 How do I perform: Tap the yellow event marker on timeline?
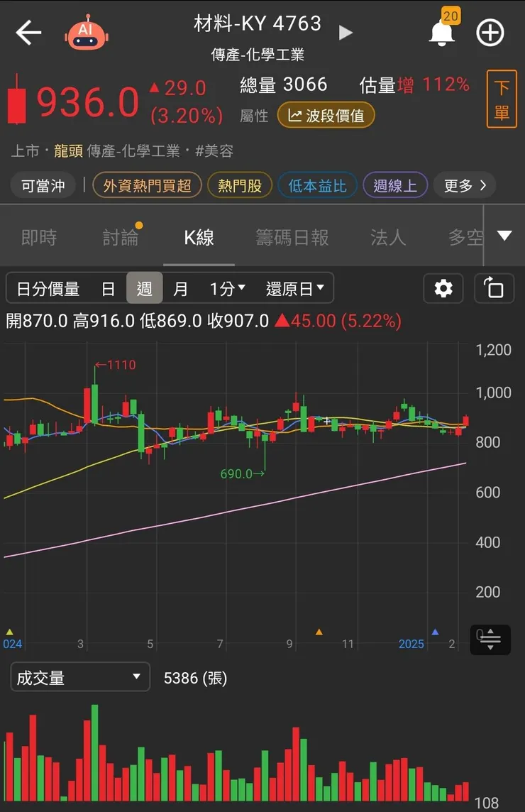[9, 632]
